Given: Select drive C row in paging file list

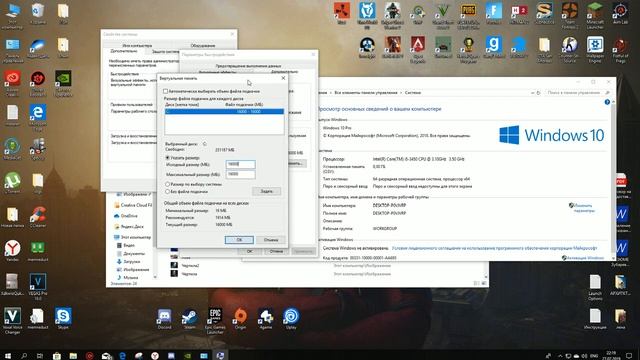Looking at the screenshot, I should pos(224,111).
